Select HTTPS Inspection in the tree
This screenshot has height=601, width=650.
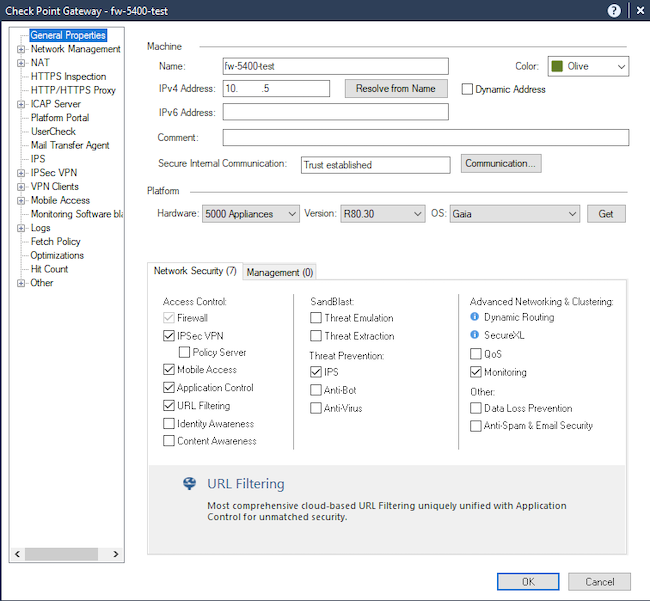tap(68, 76)
